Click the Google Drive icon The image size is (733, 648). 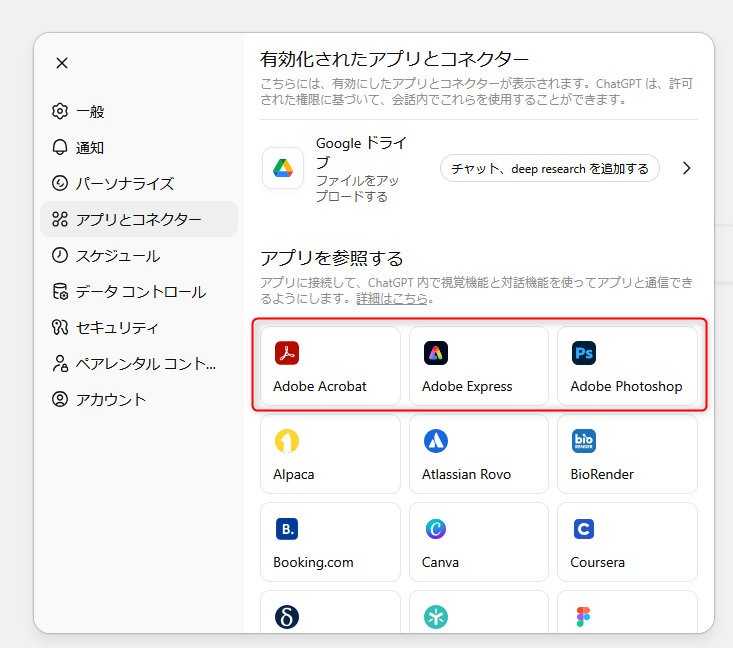(283, 168)
